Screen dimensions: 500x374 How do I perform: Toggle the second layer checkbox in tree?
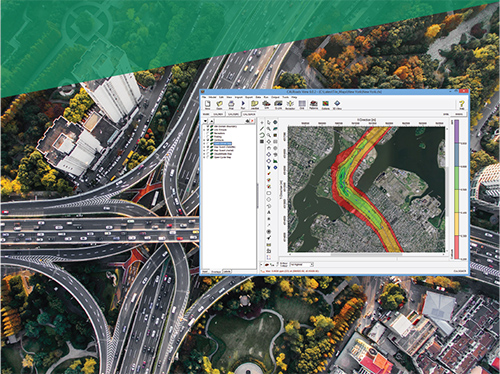tap(208, 130)
